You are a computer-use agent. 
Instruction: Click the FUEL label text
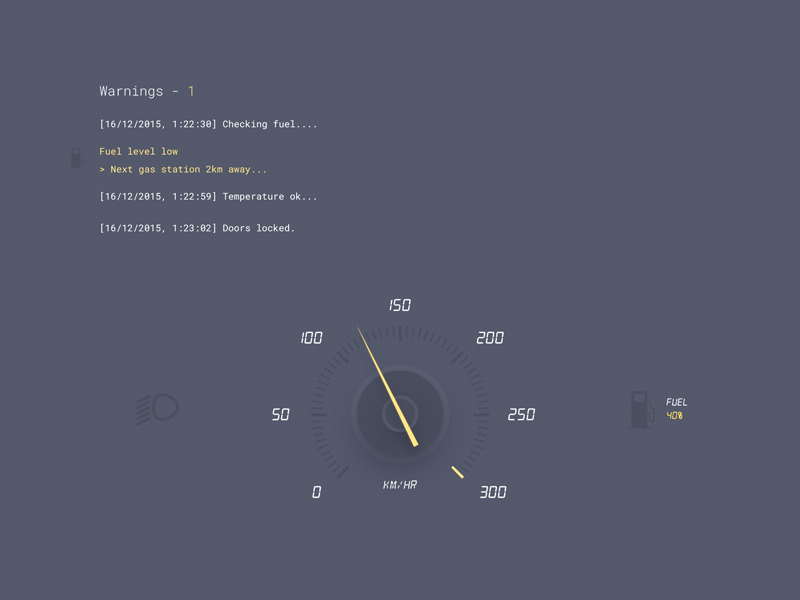click(x=677, y=402)
